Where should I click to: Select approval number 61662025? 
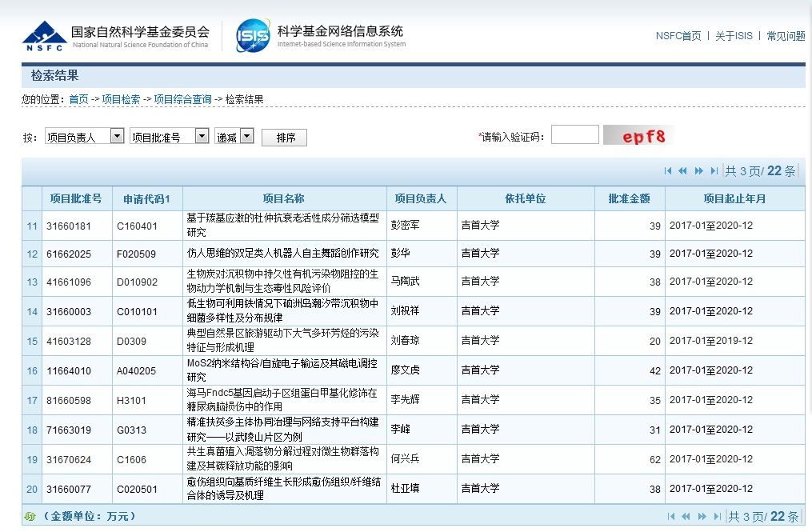(x=68, y=254)
